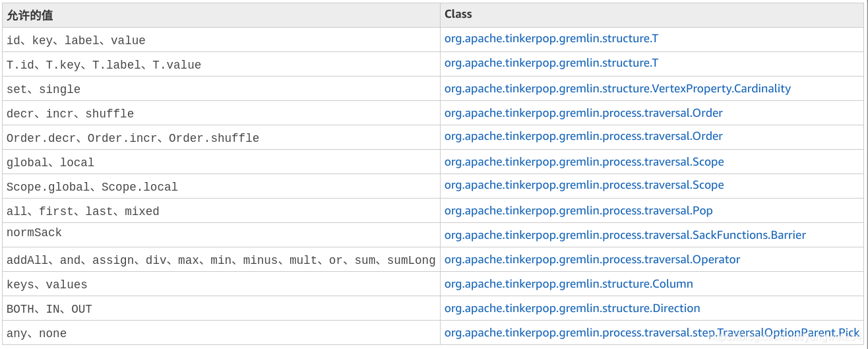868x349 pixels.
Task: Open traversal.Order link beside decr、incr、shuffle
Action: click(584, 113)
